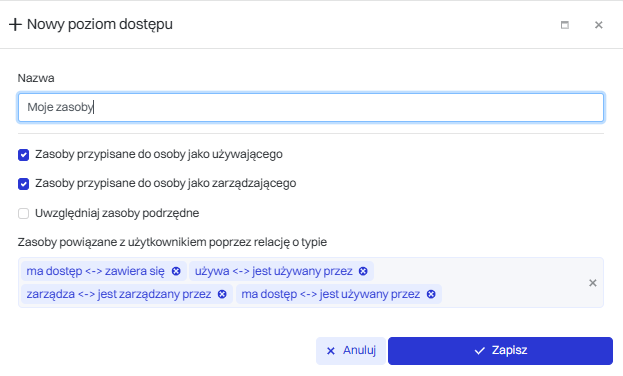The width and height of the screenshot is (623, 376).
Task: Select the 'używa <-> jest używany przez' tag text
Action: point(273,271)
